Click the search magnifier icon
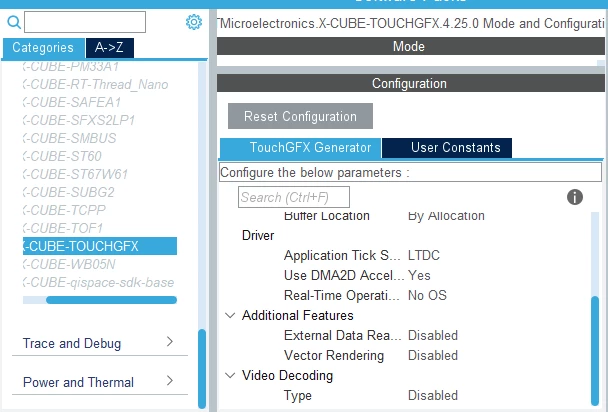608x412 pixels. (14, 22)
